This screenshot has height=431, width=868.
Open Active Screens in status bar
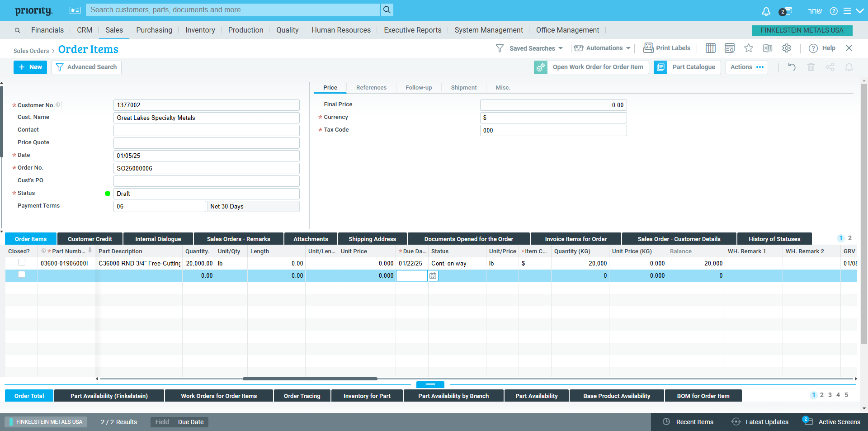(x=831, y=422)
